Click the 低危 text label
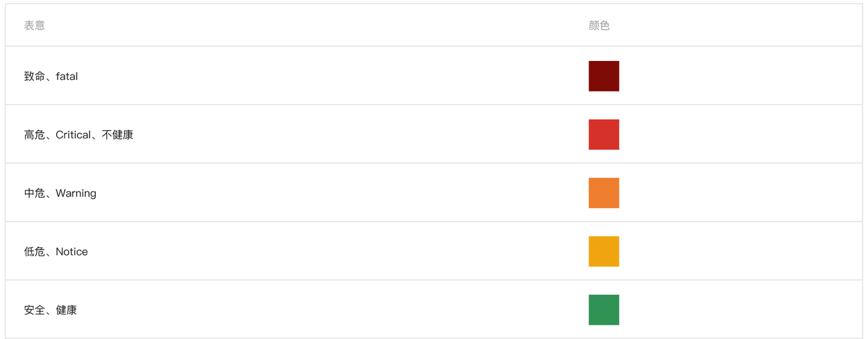This screenshot has height=339, width=868. [35, 252]
